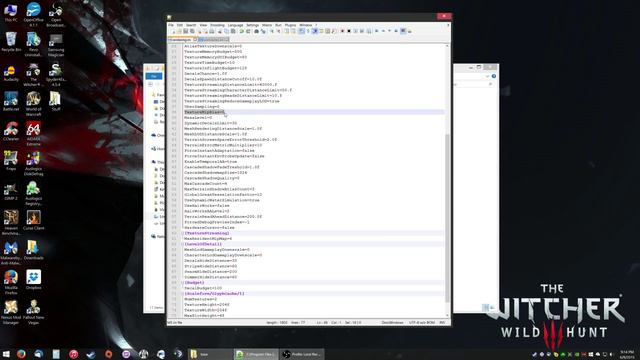
Task: Select the Audacity desktop shortcut
Action: pos(11,73)
